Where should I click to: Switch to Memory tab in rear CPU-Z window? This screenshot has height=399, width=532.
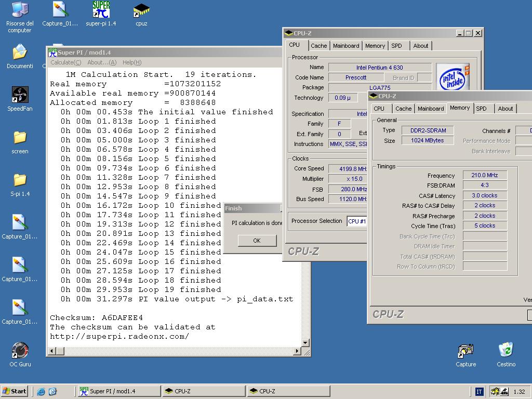point(375,46)
